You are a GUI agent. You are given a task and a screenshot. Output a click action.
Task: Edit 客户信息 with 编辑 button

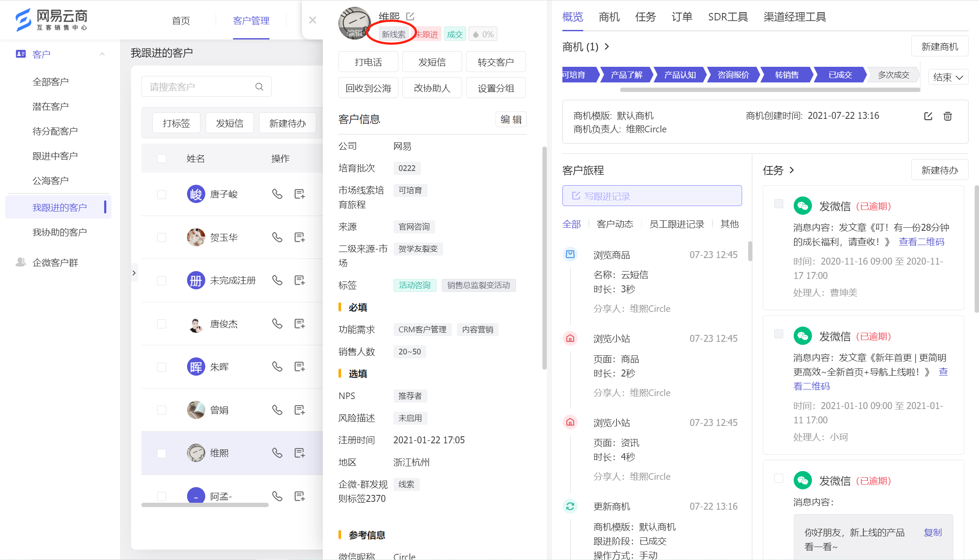point(511,119)
